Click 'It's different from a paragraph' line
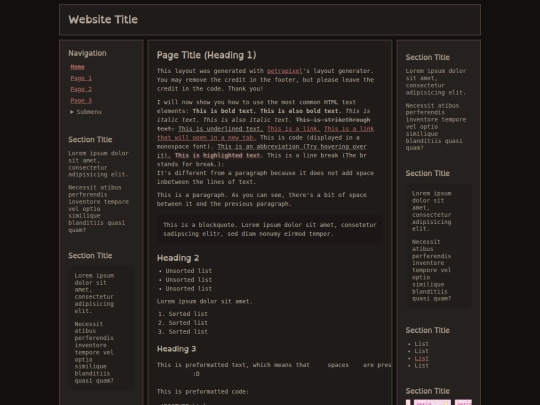 pyautogui.click(x=265, y=173)
